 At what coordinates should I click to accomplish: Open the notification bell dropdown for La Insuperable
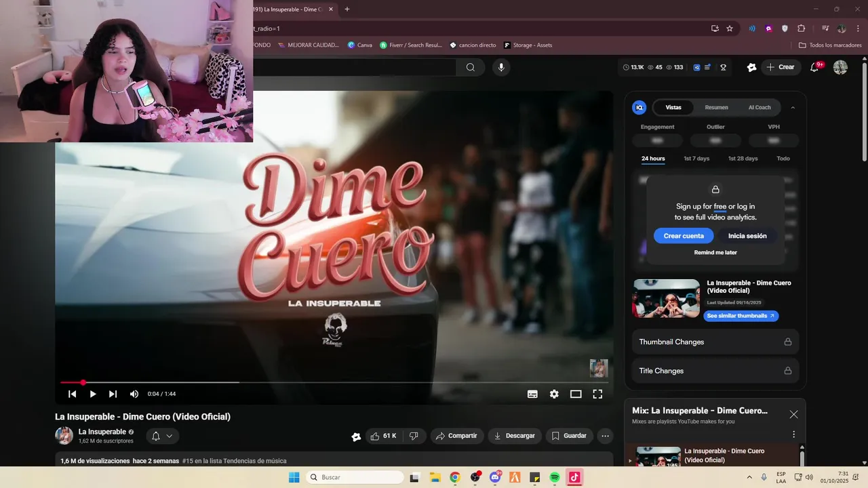163,436
